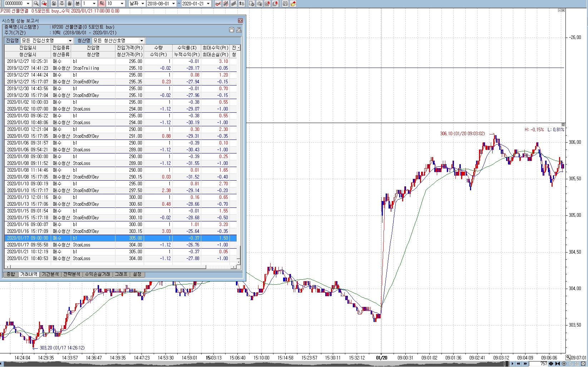This screenshot has width=588, height=367.
Task: Switch to the 기간분석 tab
Action: point(50,274)
